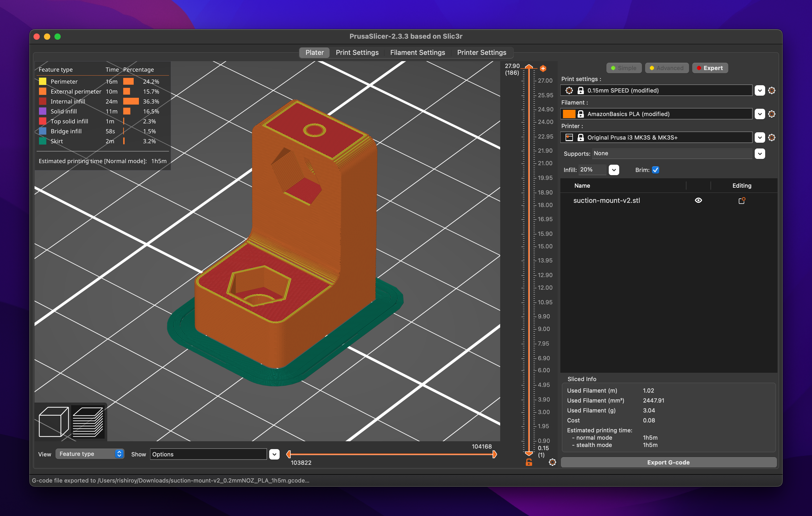The width and height of the screenshot is (812, 516).
Task: Open the Infill percentage dropdown
Action: [614, 170]
